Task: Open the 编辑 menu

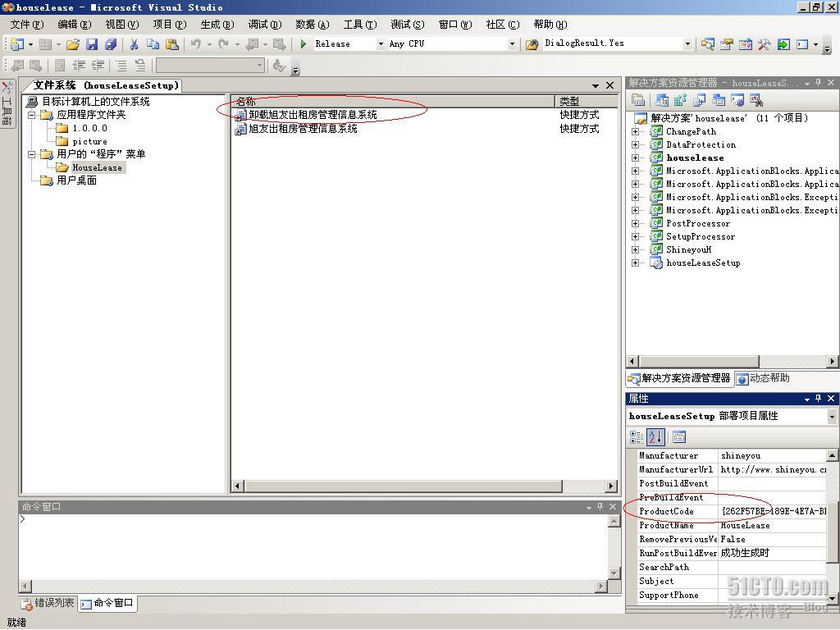Action: click(75, 25)
